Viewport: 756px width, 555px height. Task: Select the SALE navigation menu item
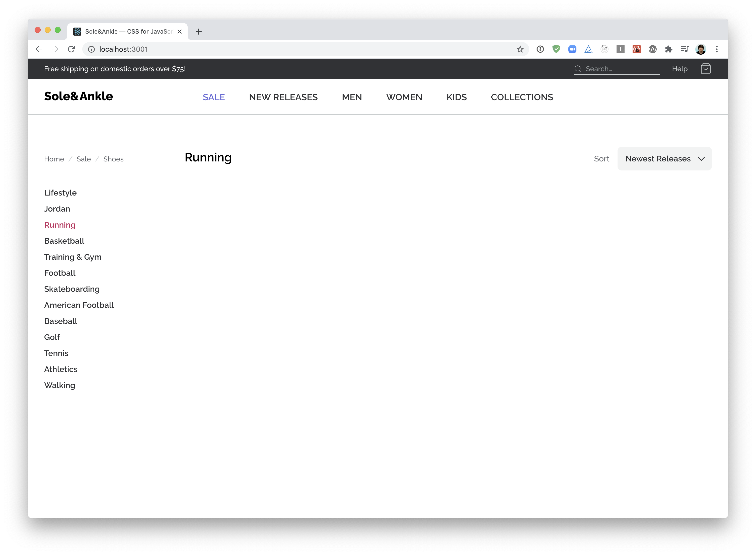click(x=214, y=97)
